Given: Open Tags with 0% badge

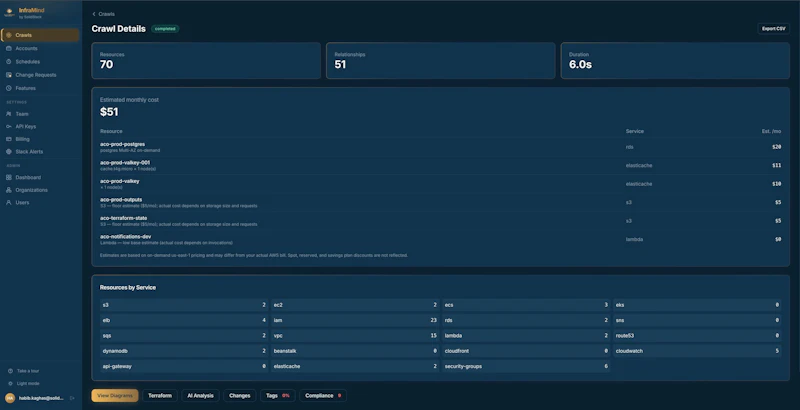Looking at the screenshot, I should pyautogui.click(x=278, y=396).
